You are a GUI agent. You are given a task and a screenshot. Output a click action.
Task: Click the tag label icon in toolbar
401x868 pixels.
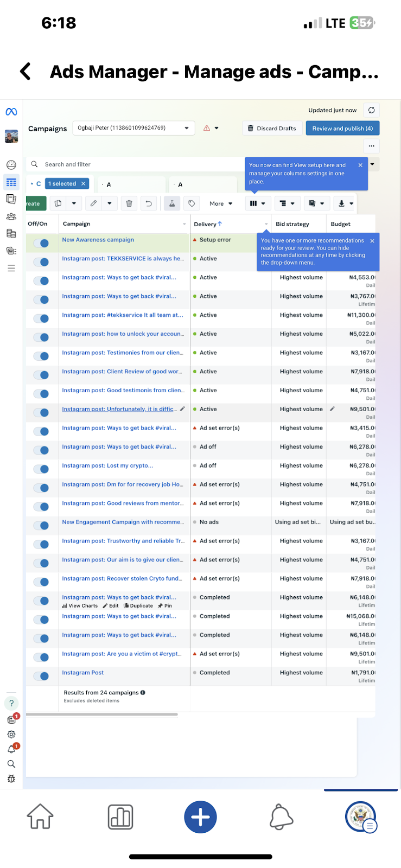(x=192, y=203)
